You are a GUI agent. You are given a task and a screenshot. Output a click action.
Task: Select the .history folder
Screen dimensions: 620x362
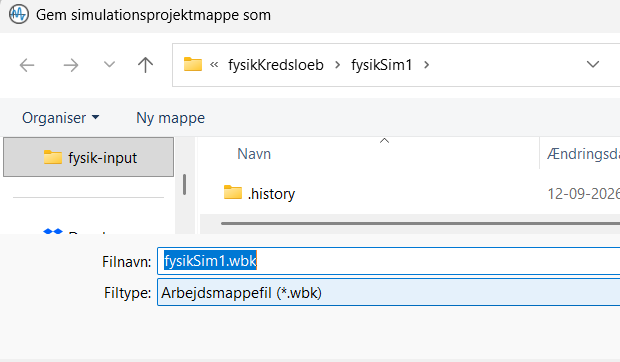tap(271, 194)
